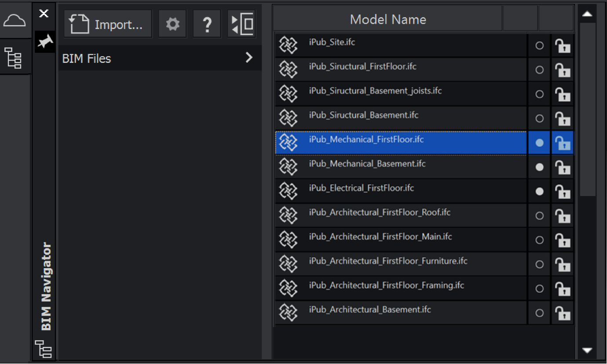Select iPub_Architectural_FirstFloor_Furniture.ifc row text

pyautogui.click(x=388, y=261)
